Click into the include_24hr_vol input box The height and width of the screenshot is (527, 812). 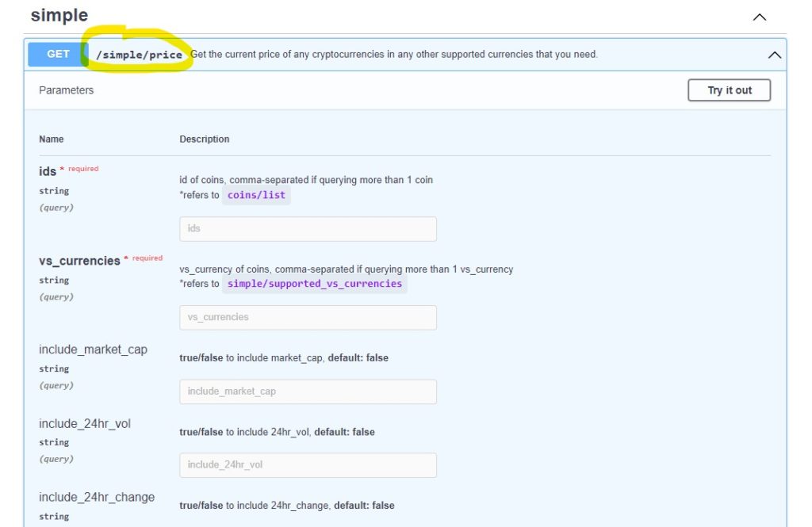click(x=308, y=465)
